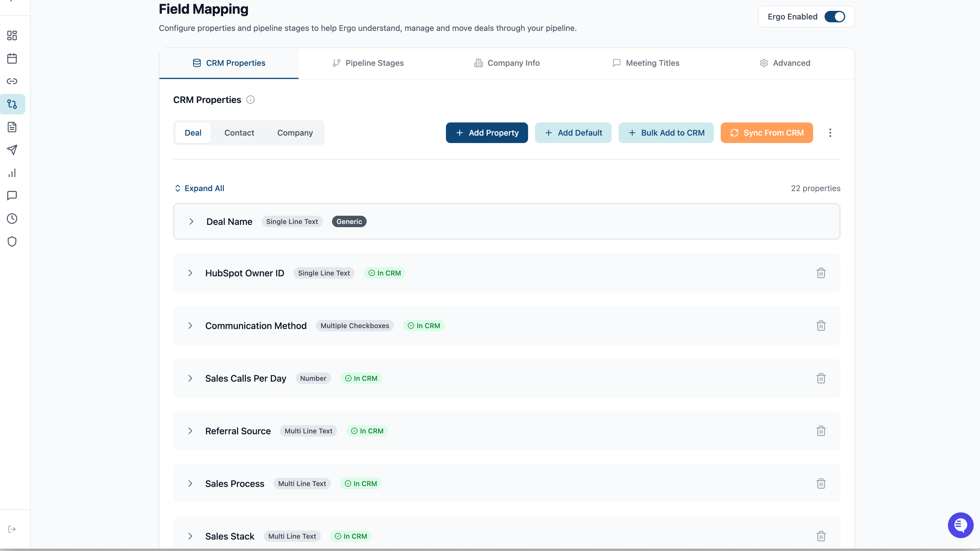Click the clock history sidebar icon
Screen dimensions: 980x551
[12, 219]
